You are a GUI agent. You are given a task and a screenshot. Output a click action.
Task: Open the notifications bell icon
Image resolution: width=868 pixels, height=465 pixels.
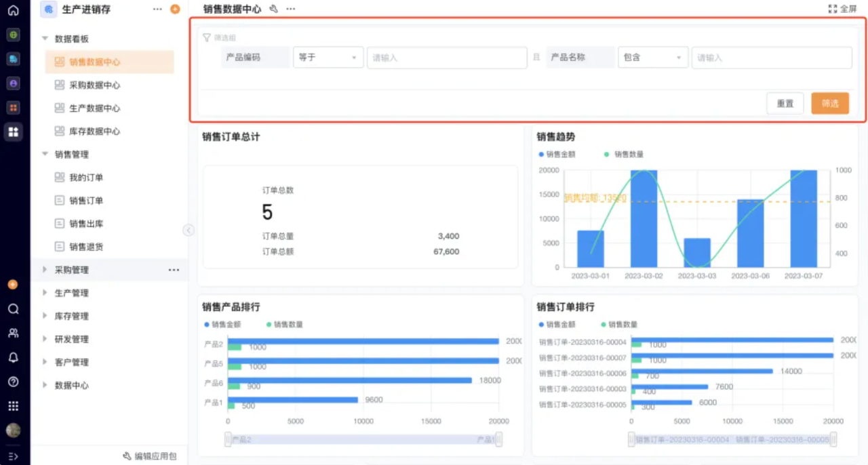13,357
